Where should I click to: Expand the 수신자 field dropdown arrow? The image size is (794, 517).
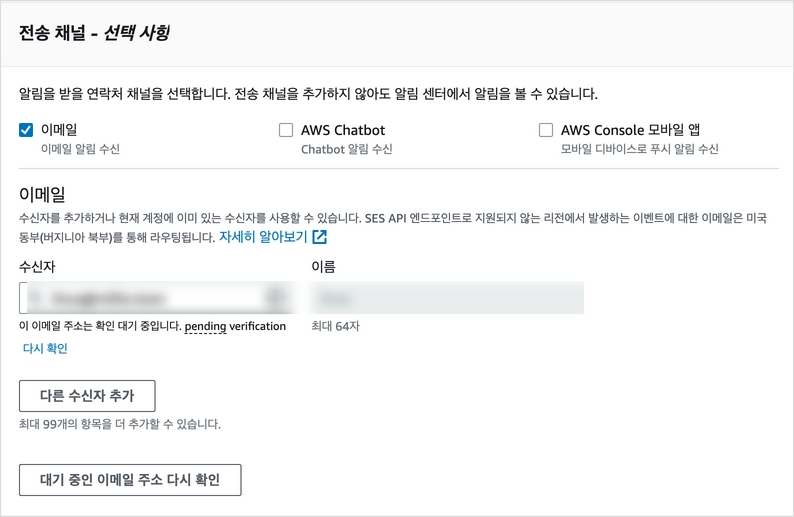[x=275, y=298]
